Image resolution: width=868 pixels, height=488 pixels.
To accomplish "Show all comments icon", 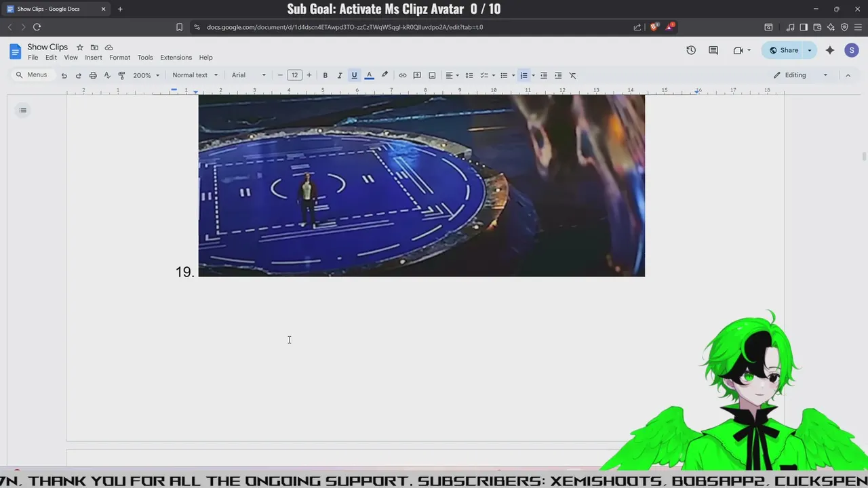I will pyautogui.click(x=713, y=50).
